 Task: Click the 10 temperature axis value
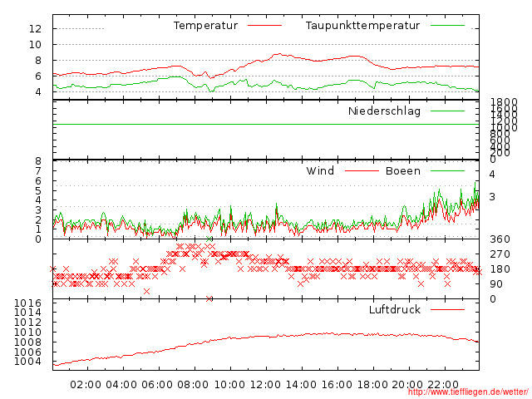click(x=35, y=45)
